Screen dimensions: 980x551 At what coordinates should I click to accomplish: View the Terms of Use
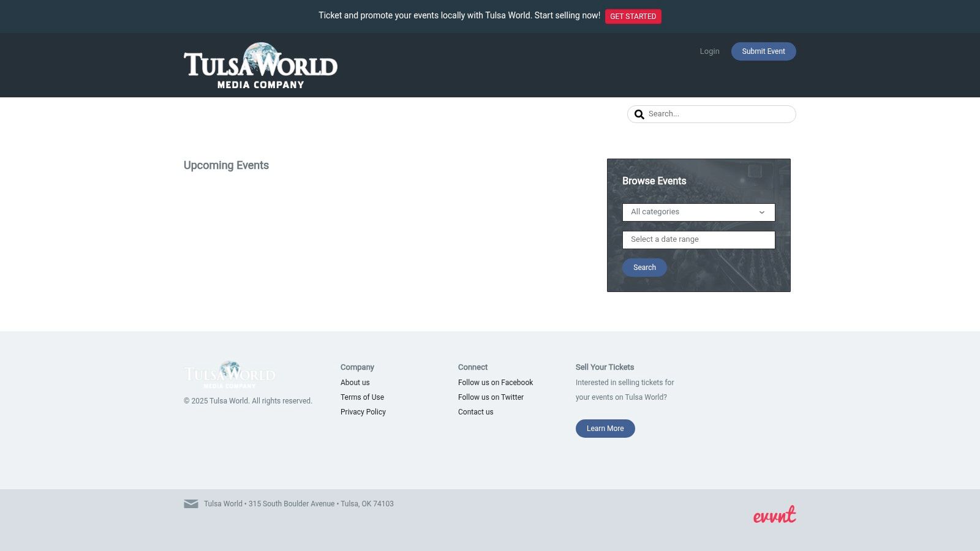[362, 397]
